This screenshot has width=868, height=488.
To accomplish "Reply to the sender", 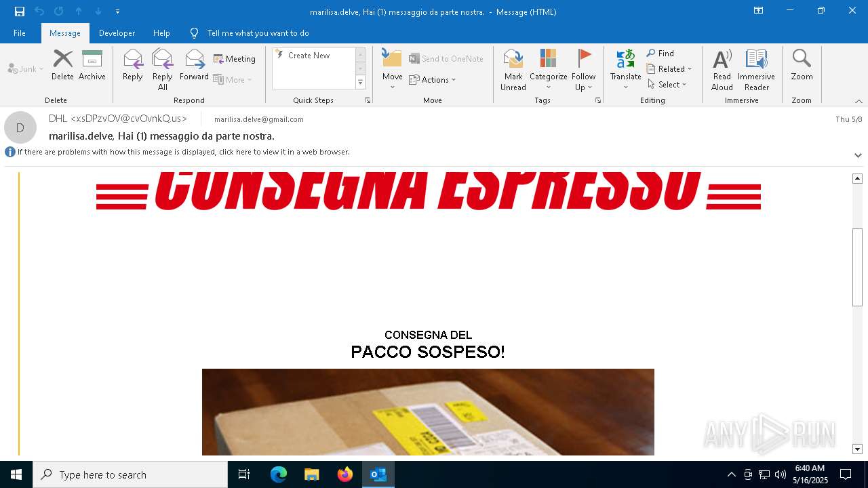I will tap(132, 65).
